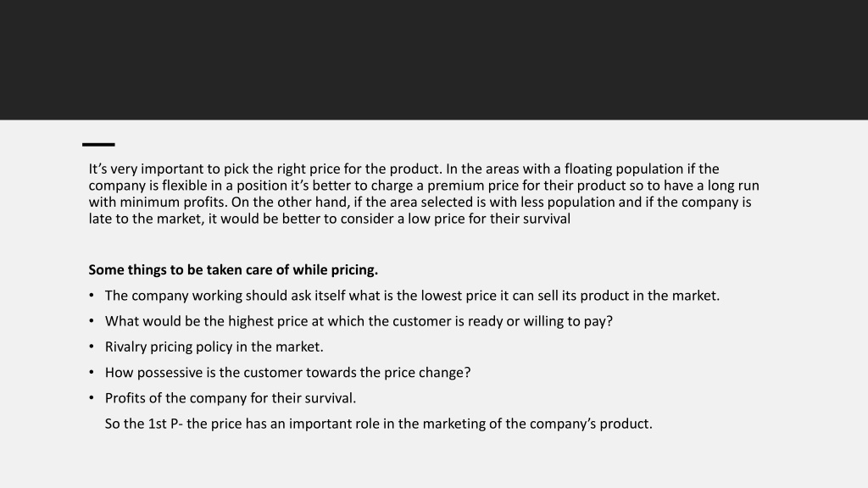This screenshot has width=868, height=488.
Task: Click the bullet marker before "How possessive"
Action: [x=92, y=373]
